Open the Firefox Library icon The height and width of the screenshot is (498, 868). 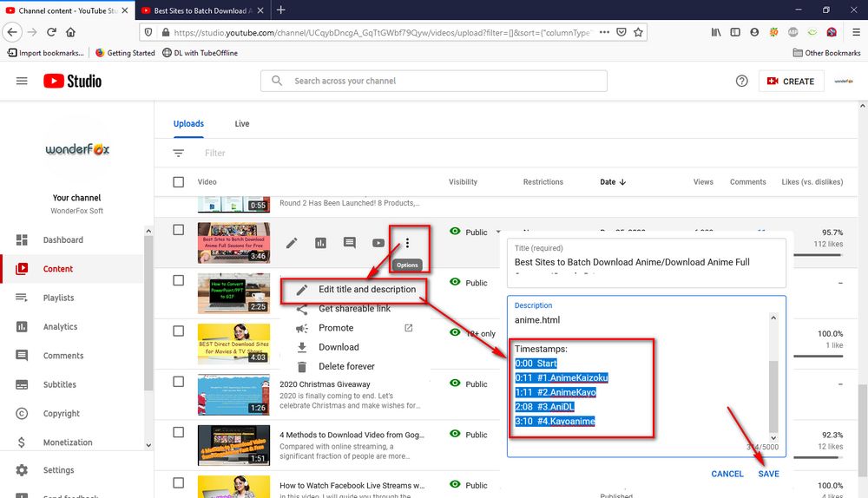click(716, 32)
